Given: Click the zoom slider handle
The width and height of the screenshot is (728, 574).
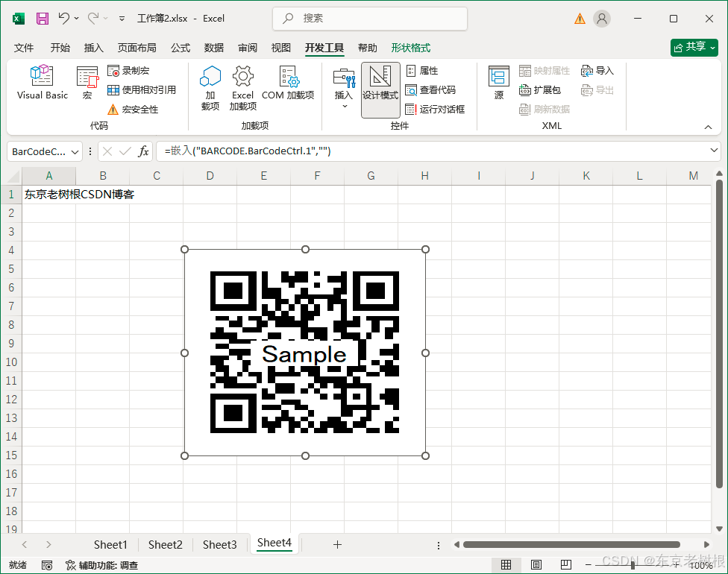Looking at the screenshot, I should coord(633,565).
